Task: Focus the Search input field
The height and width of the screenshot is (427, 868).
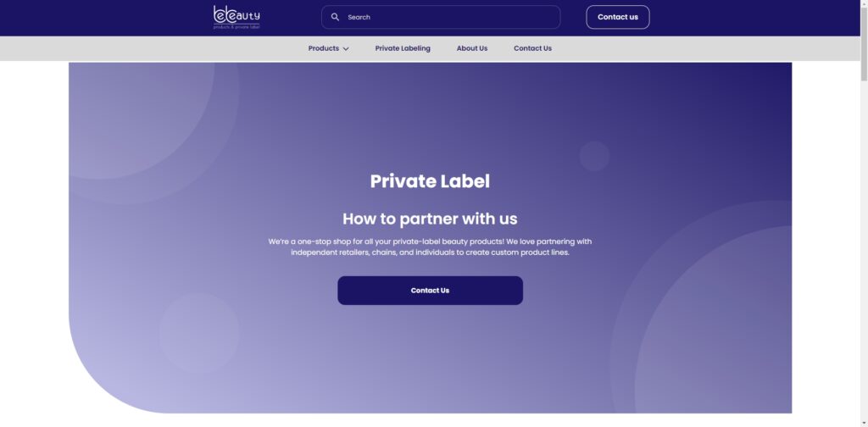Action: point(449,17)
